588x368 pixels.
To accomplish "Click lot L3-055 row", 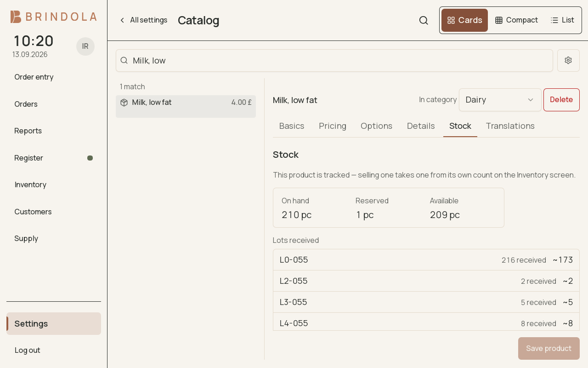I will click(x=426, y=302).
